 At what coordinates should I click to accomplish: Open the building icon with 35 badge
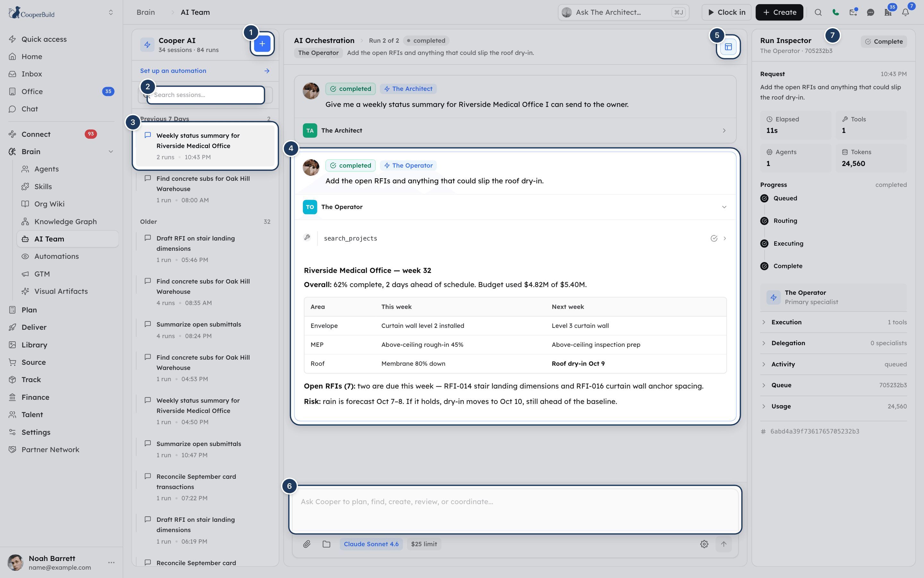(x=888, y=12)
